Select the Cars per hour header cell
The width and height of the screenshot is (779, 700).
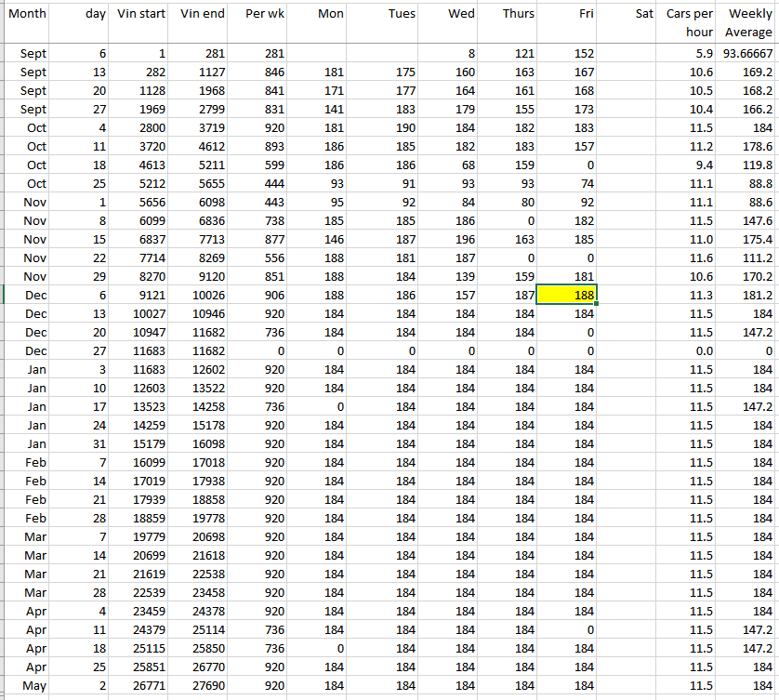tap(689, 22)
